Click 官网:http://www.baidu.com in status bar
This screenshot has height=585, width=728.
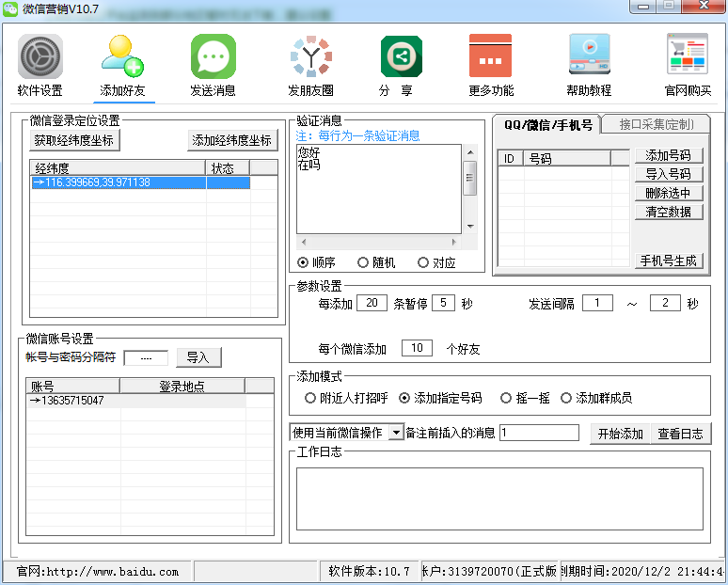click(98, 571)
